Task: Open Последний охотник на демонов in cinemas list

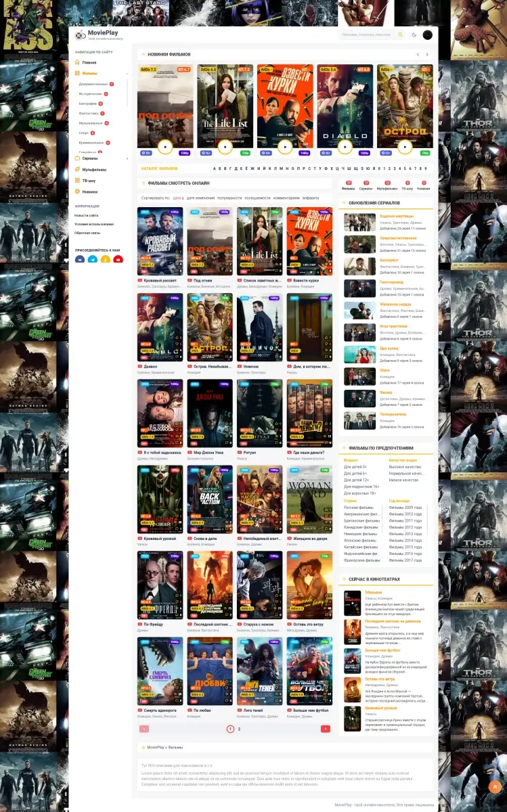Action: coord(394,621)
